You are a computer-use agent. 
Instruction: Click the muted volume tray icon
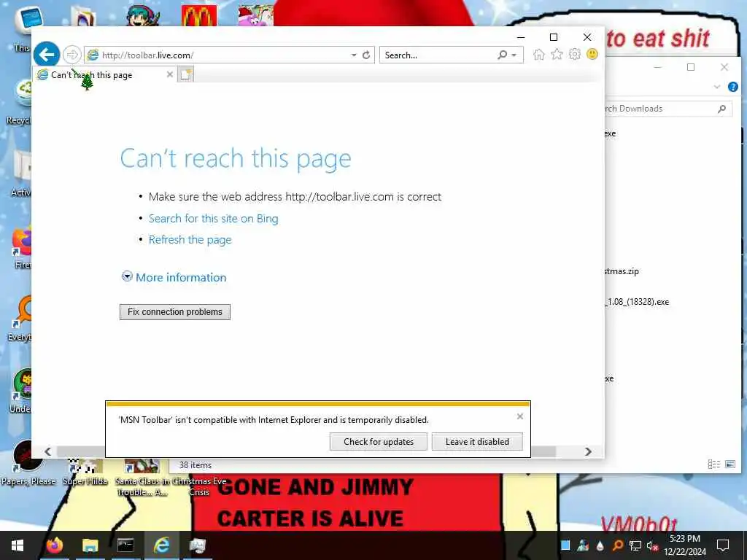pyautogui.click(x=652, y=545)
